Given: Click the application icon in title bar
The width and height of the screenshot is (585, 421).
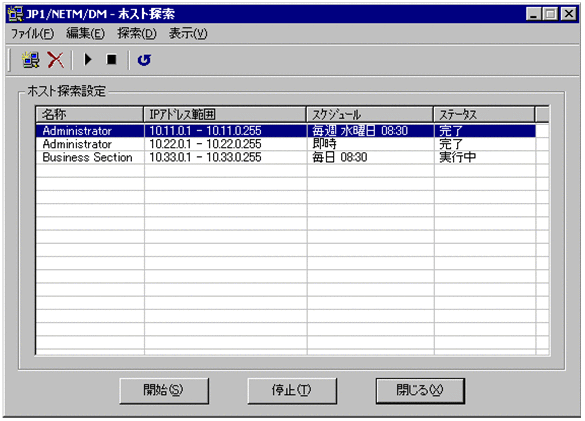Looking at the screenshot, I should tap(15, 14).
